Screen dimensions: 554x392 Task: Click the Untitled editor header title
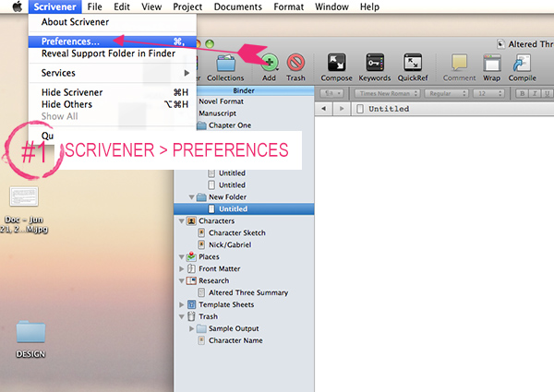389,109
